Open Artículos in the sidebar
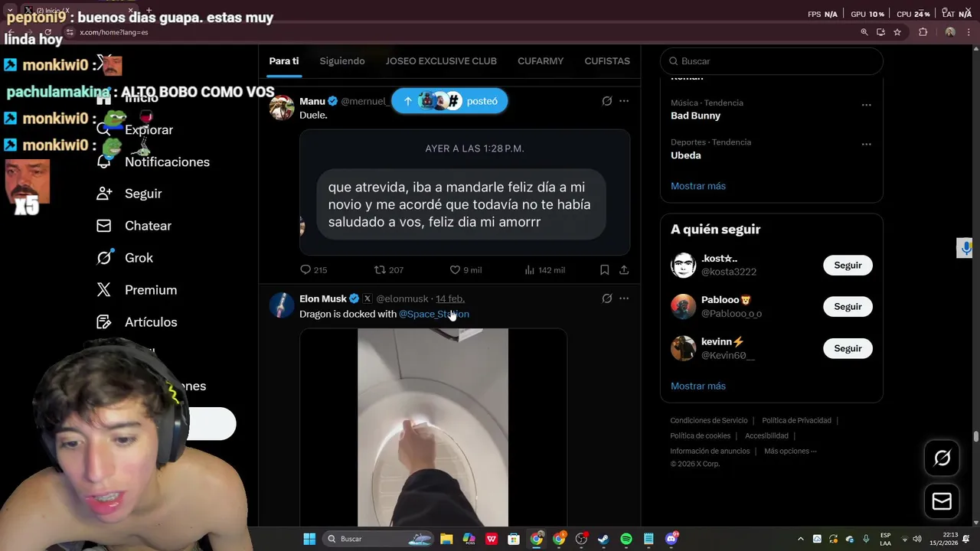 [x=151, y=322]
